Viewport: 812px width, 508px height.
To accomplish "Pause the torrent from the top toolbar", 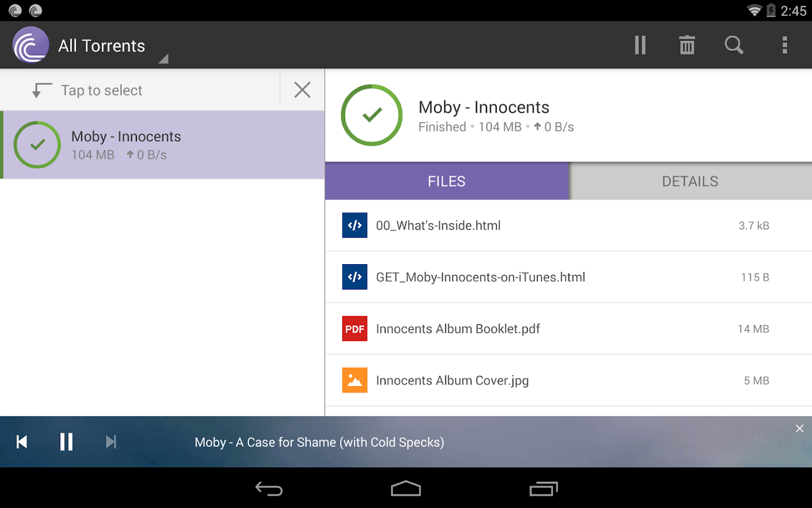I will [x=640, y=45].
